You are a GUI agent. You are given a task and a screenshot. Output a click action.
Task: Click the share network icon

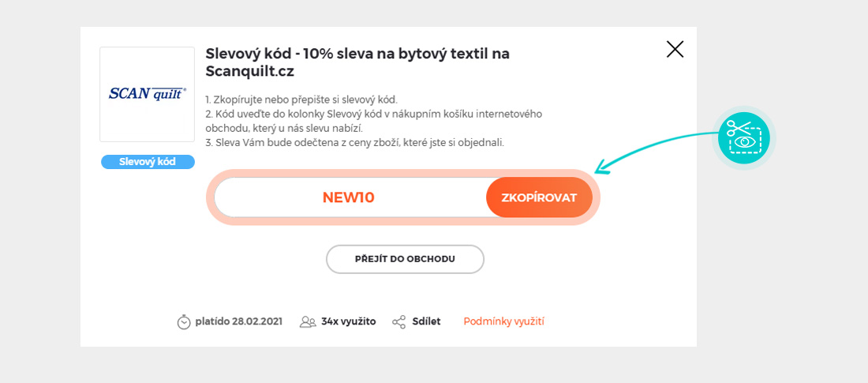point(399,321)
